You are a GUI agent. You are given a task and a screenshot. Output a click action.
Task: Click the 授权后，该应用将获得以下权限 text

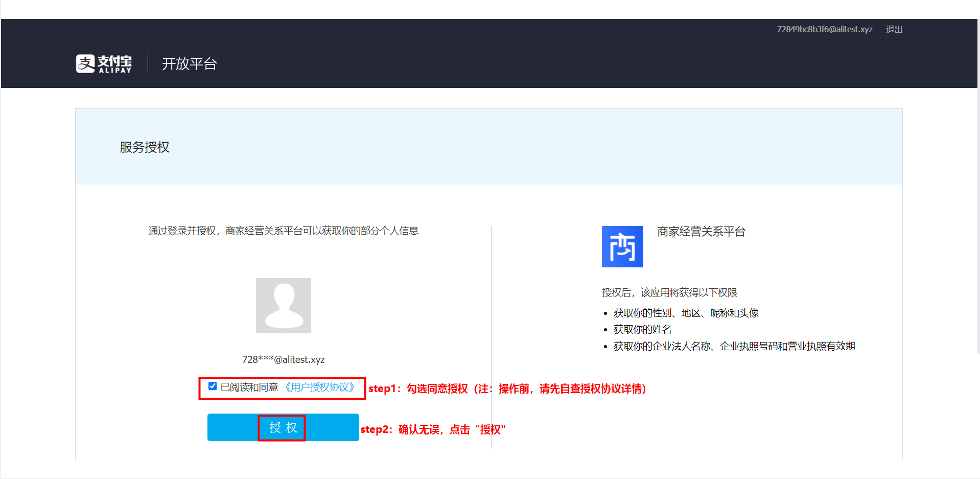[669, 292]
